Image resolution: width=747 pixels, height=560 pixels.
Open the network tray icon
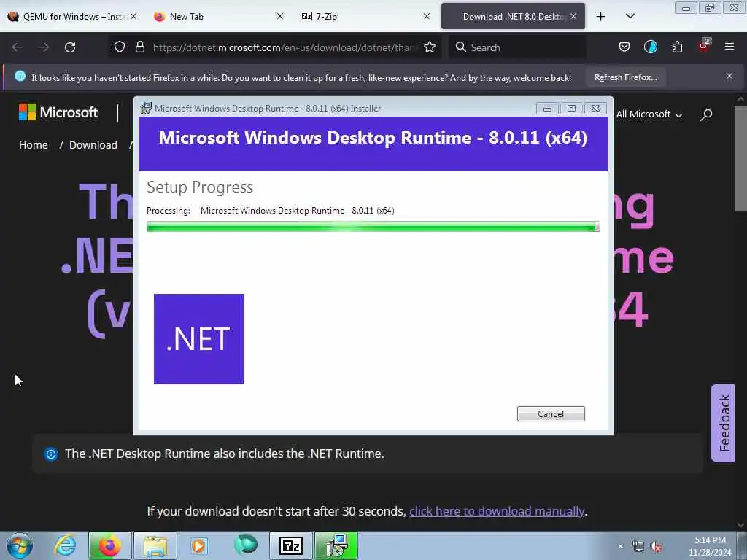coord(638,547)
